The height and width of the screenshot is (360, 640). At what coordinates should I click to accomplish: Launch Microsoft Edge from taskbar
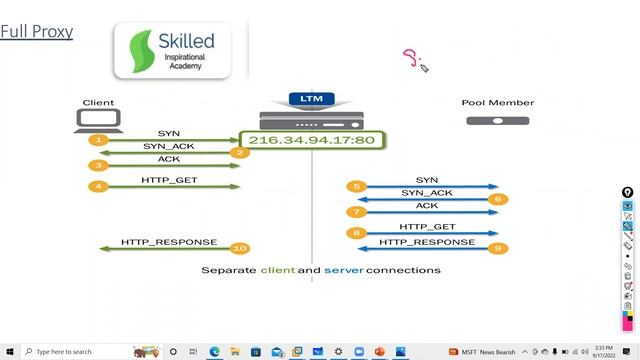(x=215, y=351)
